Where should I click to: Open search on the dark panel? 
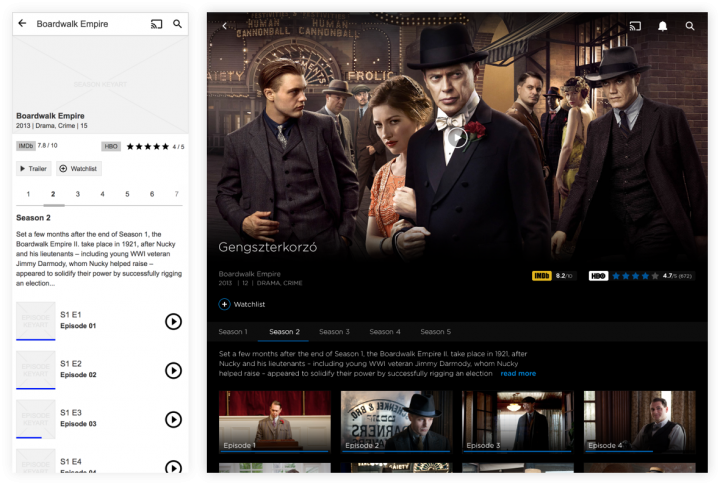pos(690,26)
